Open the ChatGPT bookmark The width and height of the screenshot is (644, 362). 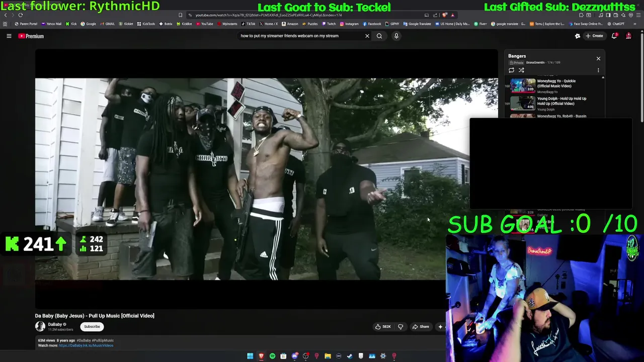tap(616, 24)
